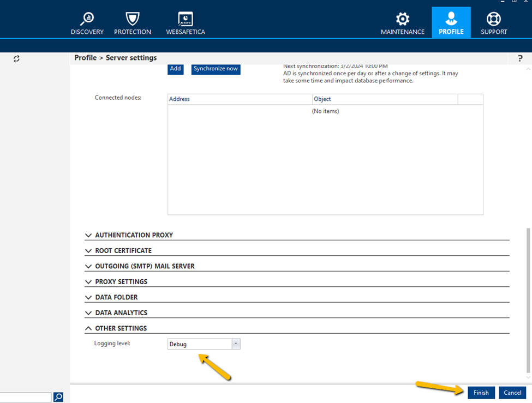This screenshot has height=403, width=532.
Task: Click the magnifier search icon button
Action: coord(58,397)
